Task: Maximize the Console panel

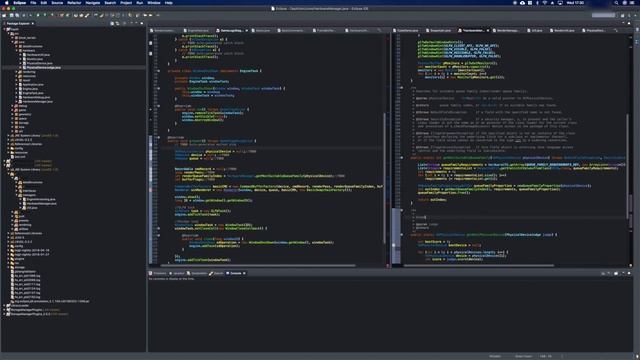Action: [x=629, y=273]
